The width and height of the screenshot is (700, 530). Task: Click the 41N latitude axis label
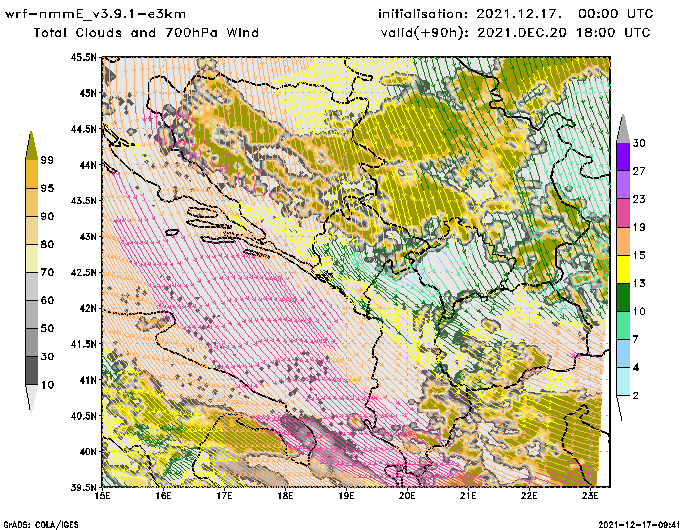(88, 380)
